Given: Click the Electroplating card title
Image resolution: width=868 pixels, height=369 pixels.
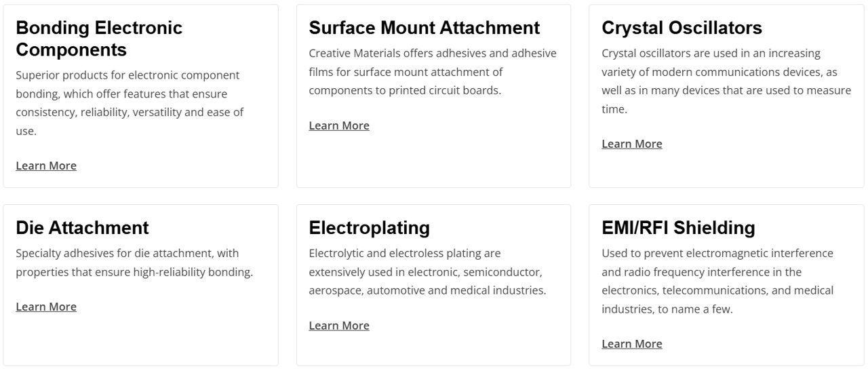Looking at the screenshot, I should pyautogui.click(x=369, y=228).
